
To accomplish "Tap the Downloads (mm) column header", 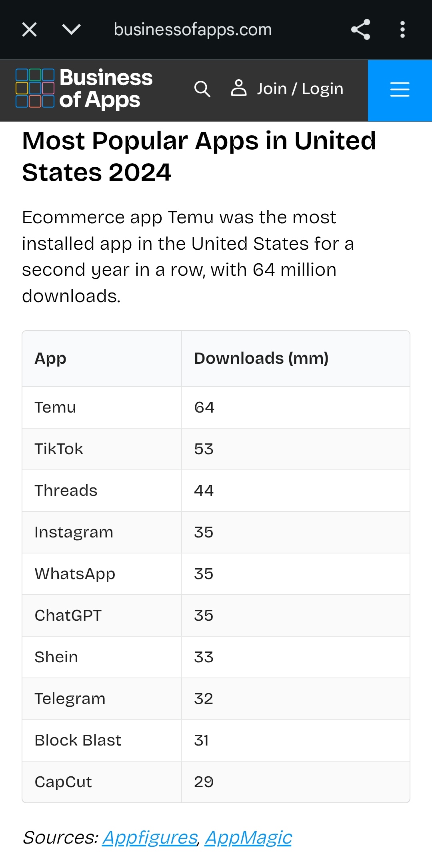I will (x=261, y=359).
